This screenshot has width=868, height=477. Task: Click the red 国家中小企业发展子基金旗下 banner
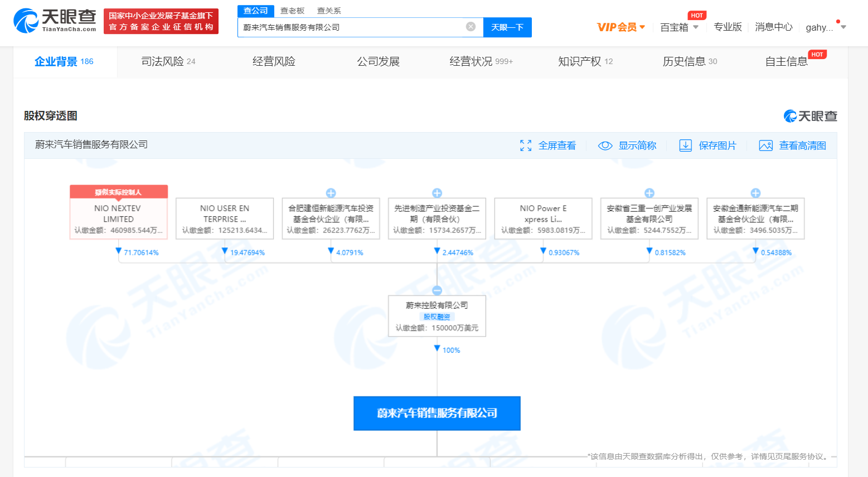pyautogui.click(x=161, y=21)
